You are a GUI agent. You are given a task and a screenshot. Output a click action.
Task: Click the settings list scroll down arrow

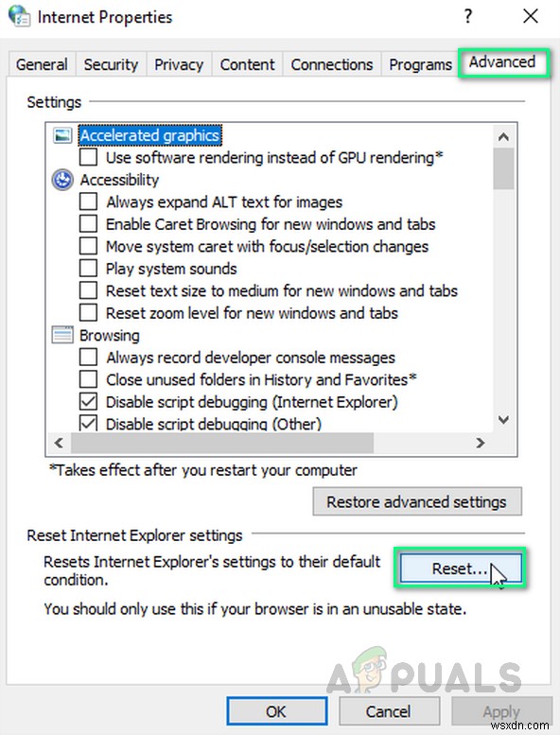click(504, 420)
